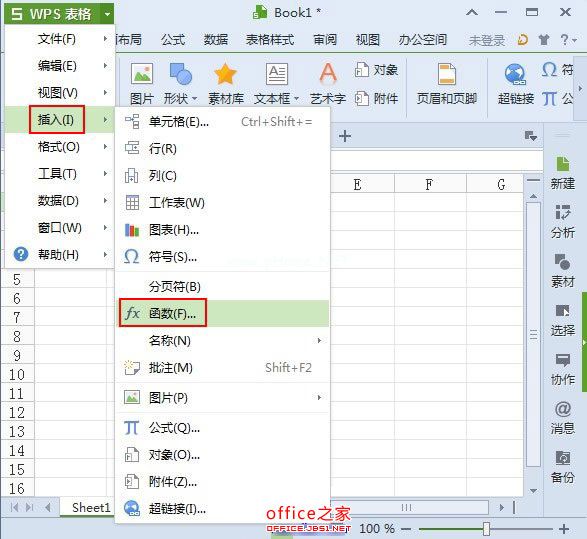Zoom out with the minus button
Screen dimensions: 587x539
(406, 529)
